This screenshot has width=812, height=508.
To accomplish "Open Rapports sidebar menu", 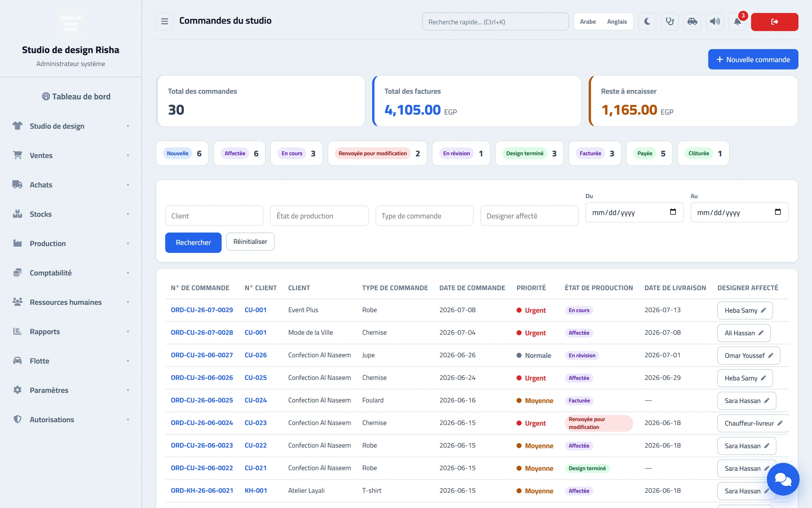I will (x=71, y=332).
